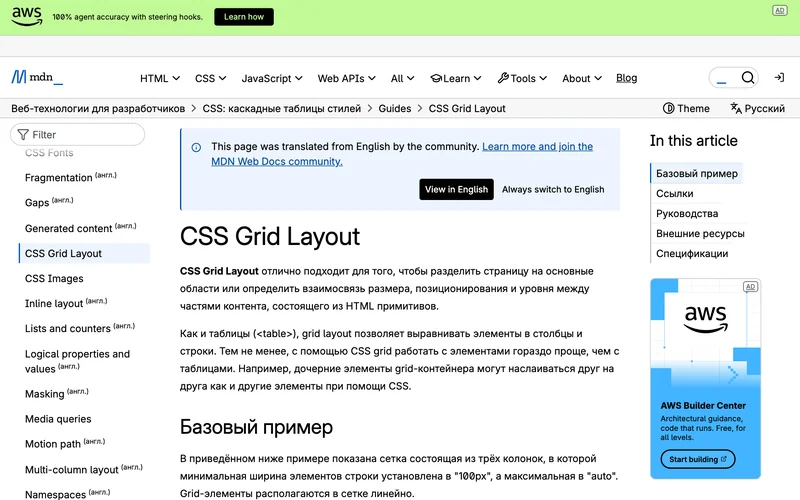The image size is (800, 500).
Task: Expand the Tools menu
Action: [522, 78]
